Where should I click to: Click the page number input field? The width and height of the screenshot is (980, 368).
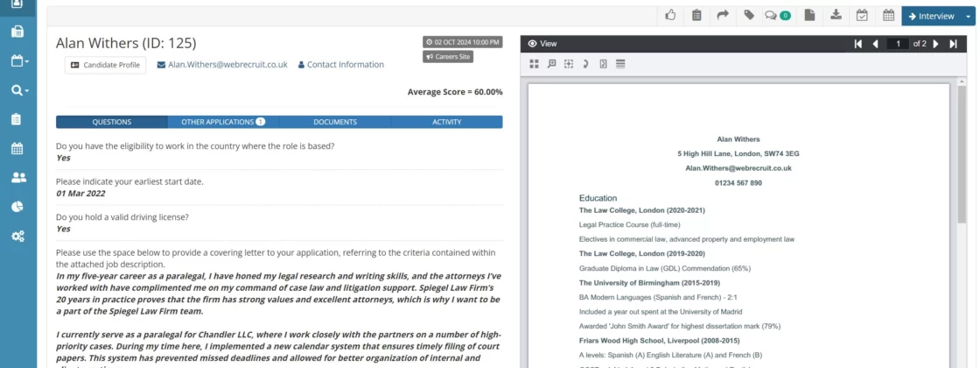click(896, 44)
